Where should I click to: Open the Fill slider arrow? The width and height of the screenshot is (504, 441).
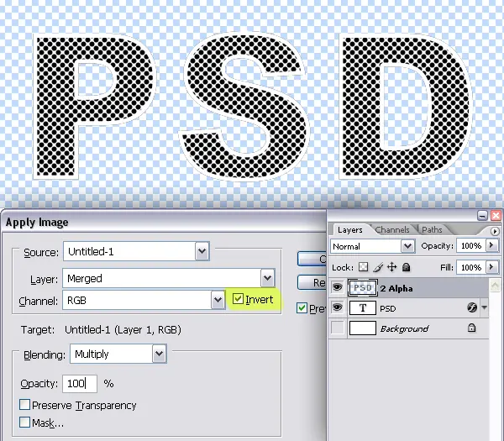pyautogui.click(x=491, y=267)
